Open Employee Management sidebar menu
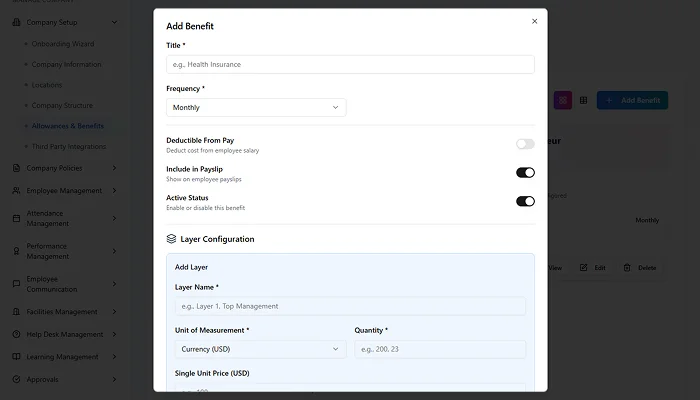The height and width of the screenshot is (400, 700). point(65,190)
